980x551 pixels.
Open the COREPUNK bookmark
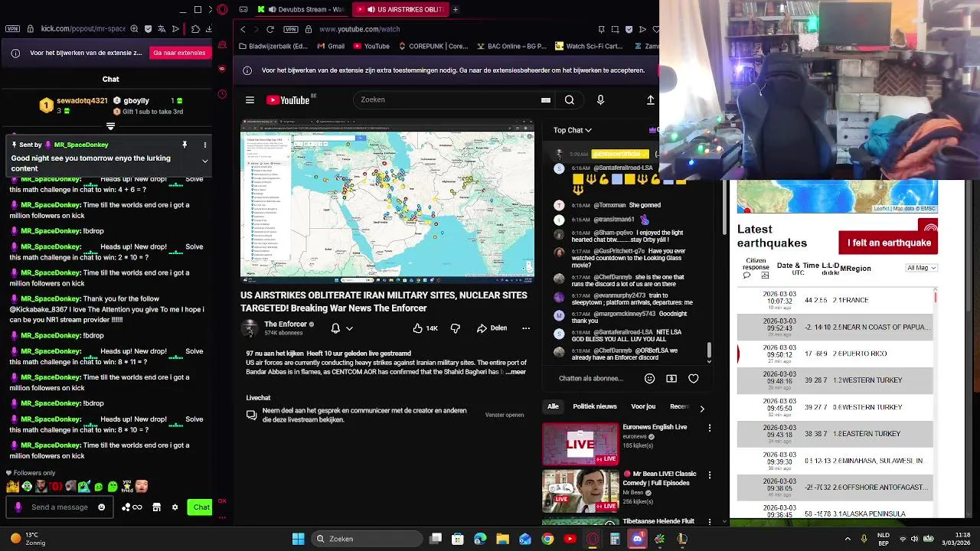coord(433,46)
